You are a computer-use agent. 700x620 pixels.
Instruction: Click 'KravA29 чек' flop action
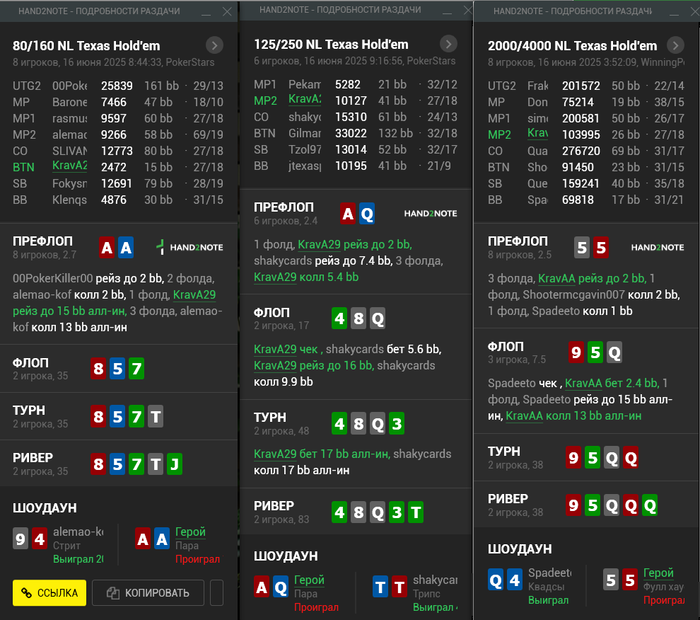point(286,349)
